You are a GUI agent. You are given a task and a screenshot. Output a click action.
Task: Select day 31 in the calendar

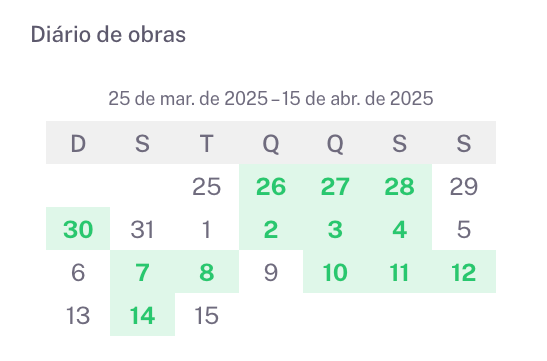[x=142, y=229]
